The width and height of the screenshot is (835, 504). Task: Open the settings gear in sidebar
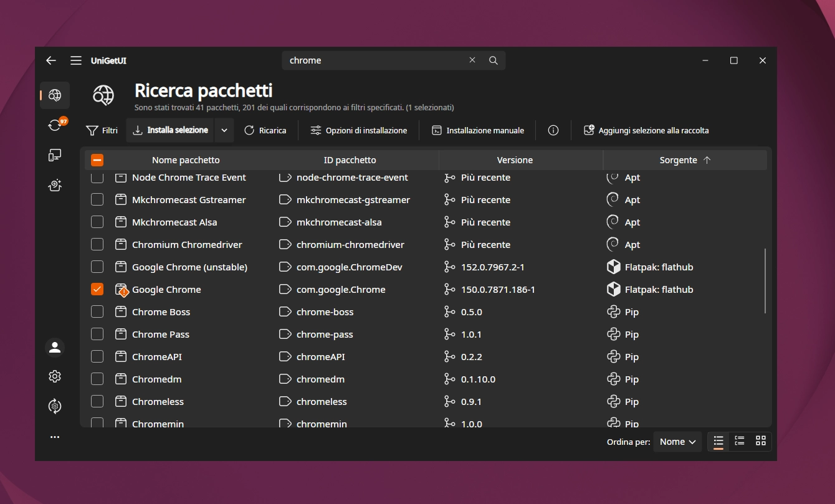pos(55,376)
